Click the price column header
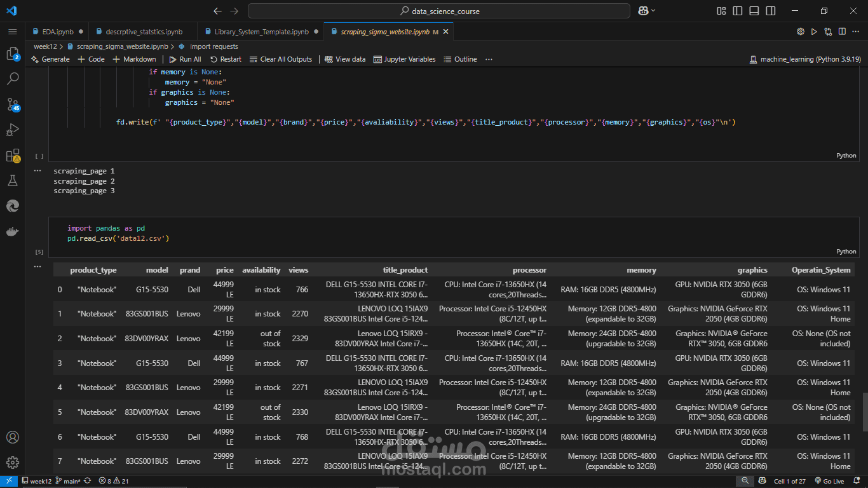This screenshot has height=488, width=868. [x=225, y=270]
